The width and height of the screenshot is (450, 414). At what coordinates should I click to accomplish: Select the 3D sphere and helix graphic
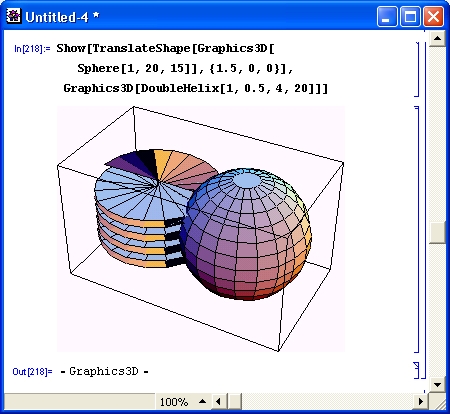coord(201,229)
